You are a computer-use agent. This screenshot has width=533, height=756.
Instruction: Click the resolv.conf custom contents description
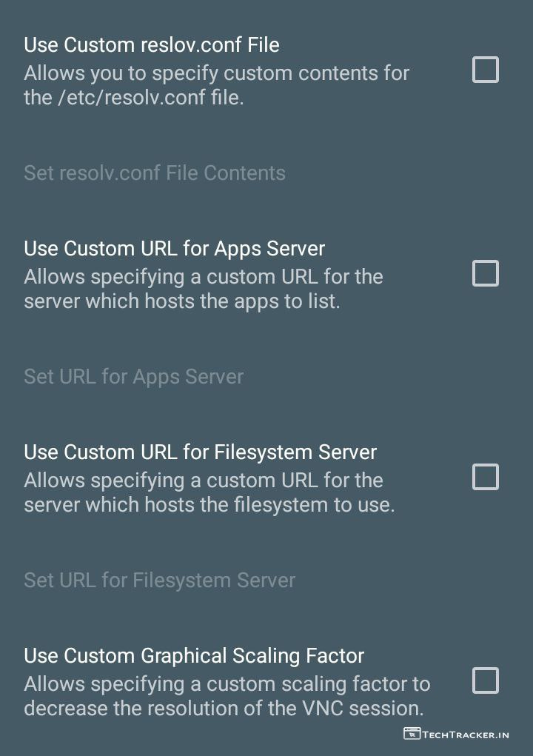pos(216,74)
